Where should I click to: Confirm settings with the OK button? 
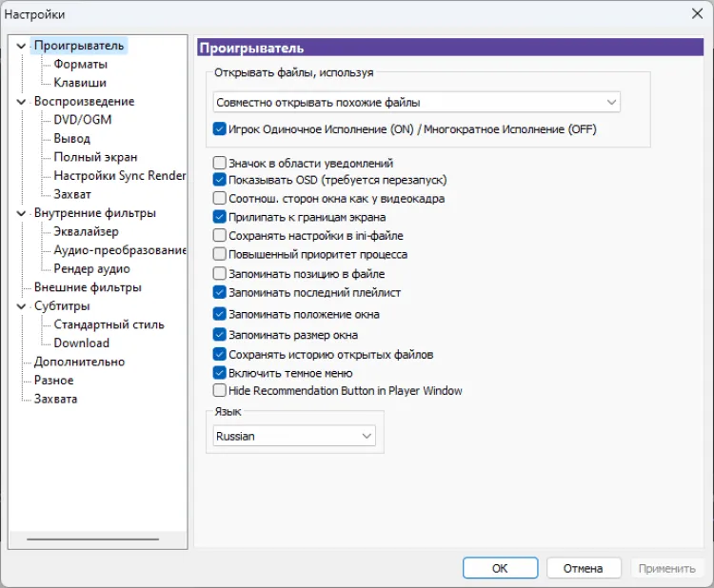pyautogui.click(x=500, y=568)
